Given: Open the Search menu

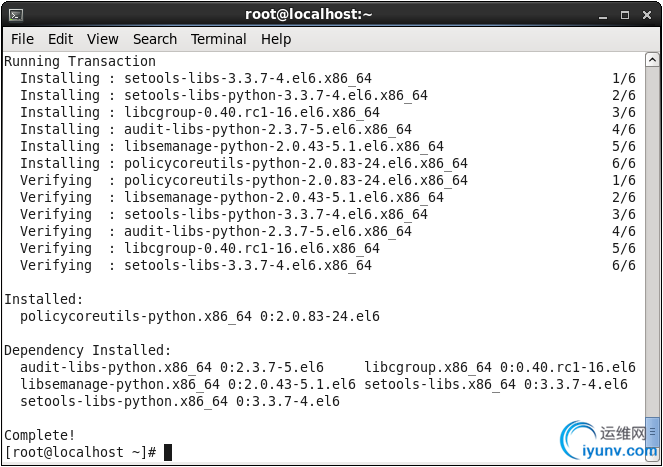Looking at the screenshot, I should 155,39.
